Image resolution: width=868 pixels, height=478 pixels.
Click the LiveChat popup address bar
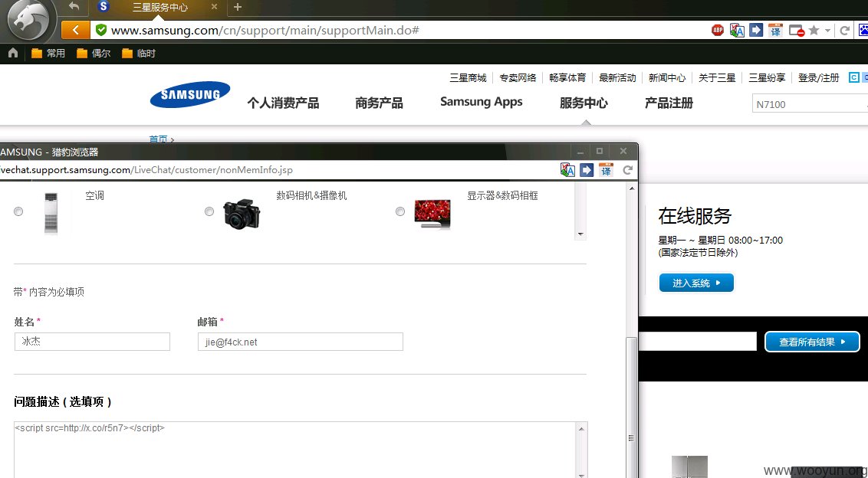point(277,170)
